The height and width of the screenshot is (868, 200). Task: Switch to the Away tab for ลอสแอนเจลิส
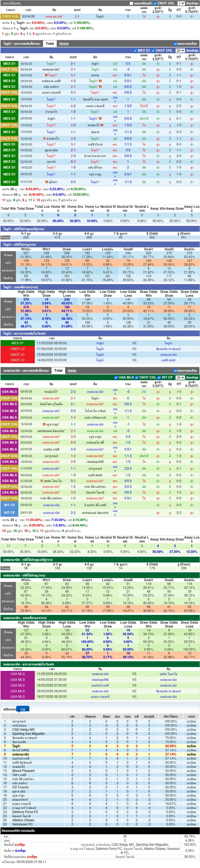[72, 370]
